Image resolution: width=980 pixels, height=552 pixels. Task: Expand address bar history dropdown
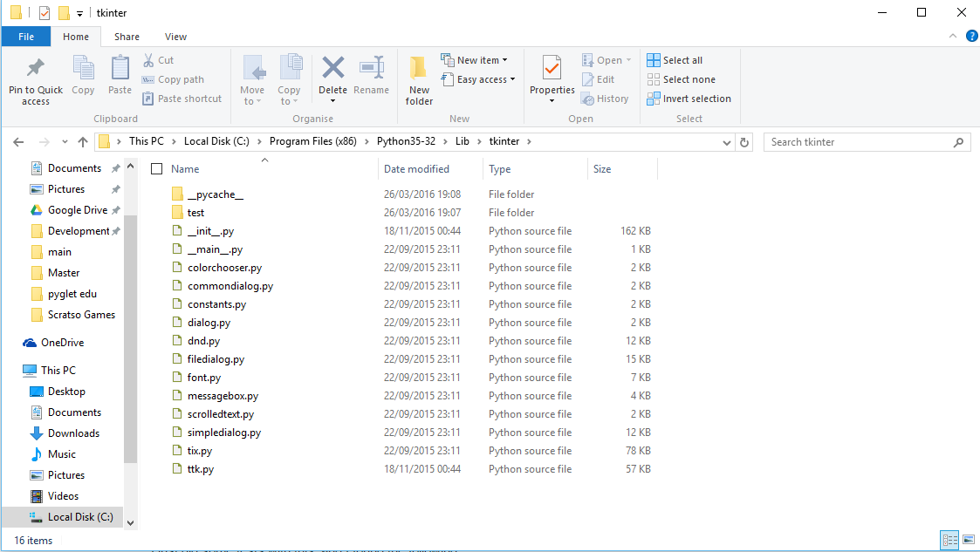click(727, 142)
